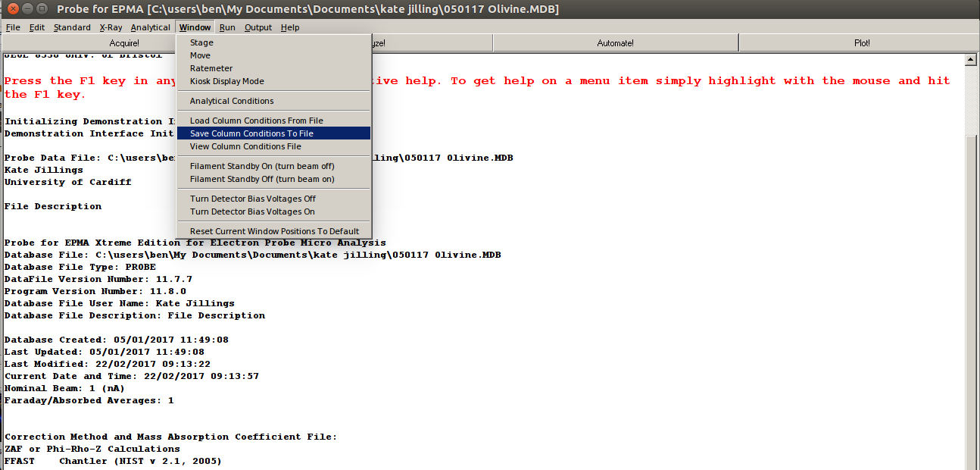
Task: Choose the Ratemeter menu entry
Action: tap(211, 68)
